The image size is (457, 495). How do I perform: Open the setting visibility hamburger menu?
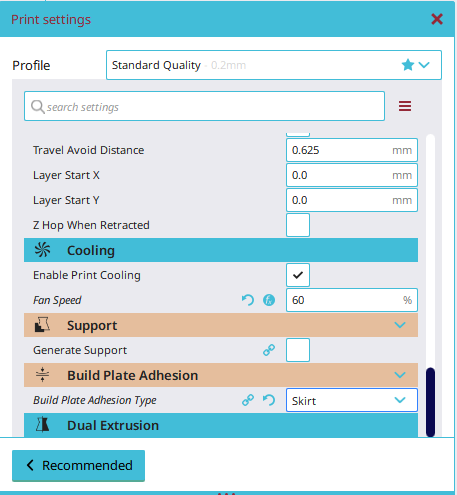[x=405, y=106]
